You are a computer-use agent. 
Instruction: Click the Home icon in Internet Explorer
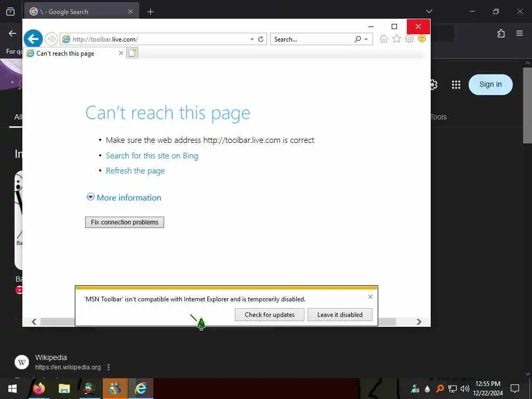click(x=384, y=38)
